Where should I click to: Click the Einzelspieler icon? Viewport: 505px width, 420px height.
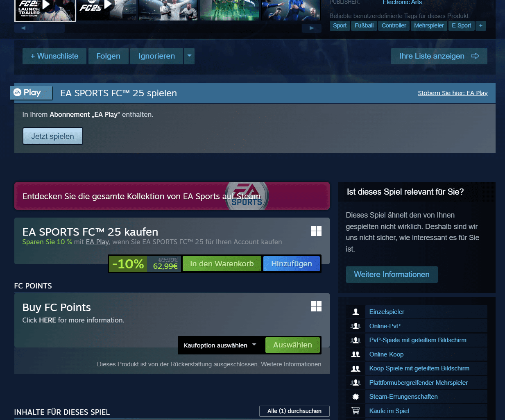(356, 312)
